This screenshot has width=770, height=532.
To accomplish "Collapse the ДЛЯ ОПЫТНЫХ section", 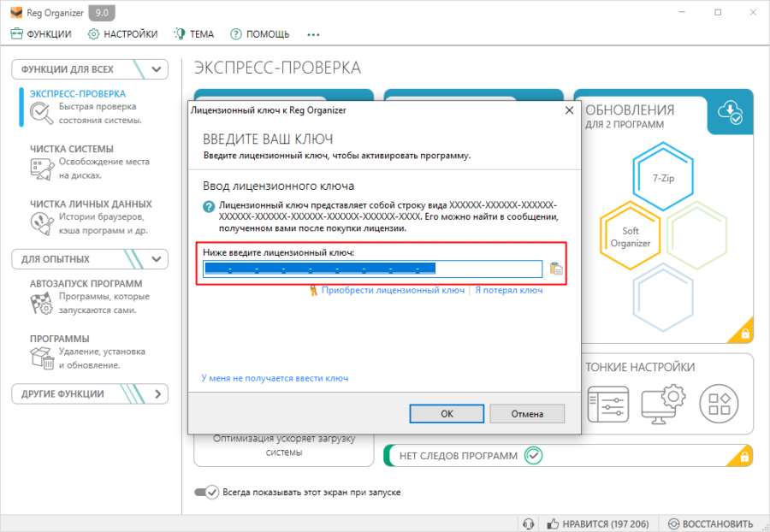I will (90, 259).
